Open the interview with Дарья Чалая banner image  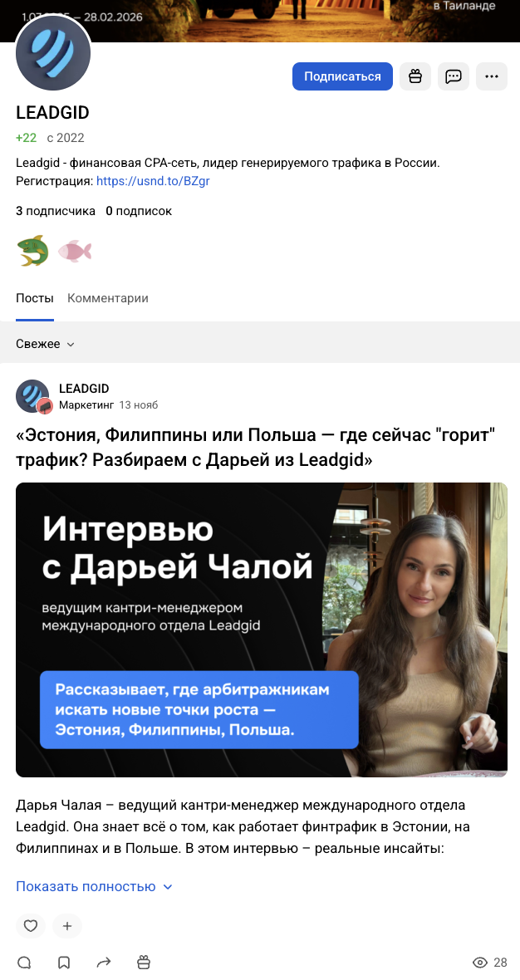pyautogui.click(x=262, y=630)
